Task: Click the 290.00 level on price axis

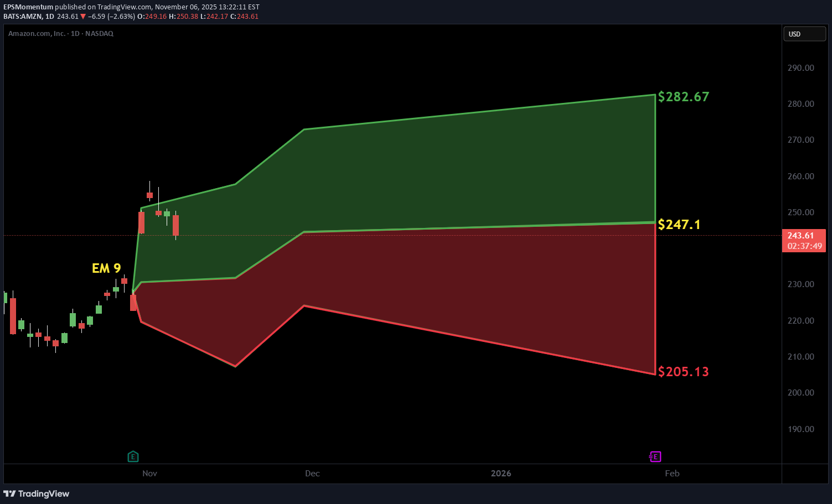Action: pos(800,67)
